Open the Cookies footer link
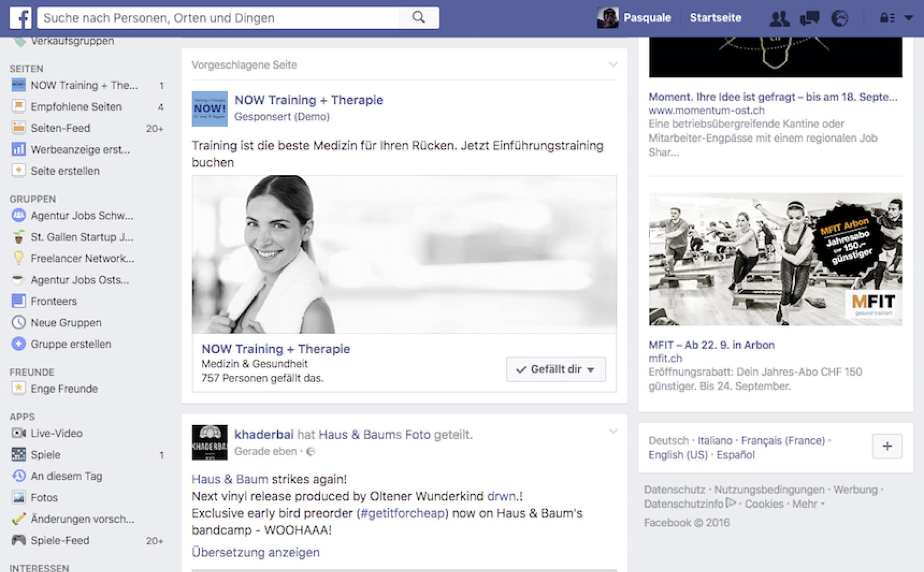Viewport: 924px width, 572px height. [x=764, y=504]
